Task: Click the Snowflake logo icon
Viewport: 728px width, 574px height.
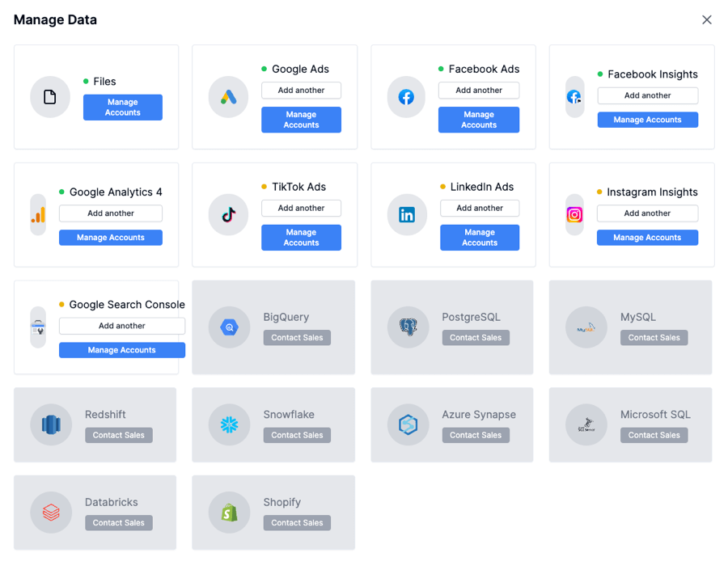Action: 229,424
